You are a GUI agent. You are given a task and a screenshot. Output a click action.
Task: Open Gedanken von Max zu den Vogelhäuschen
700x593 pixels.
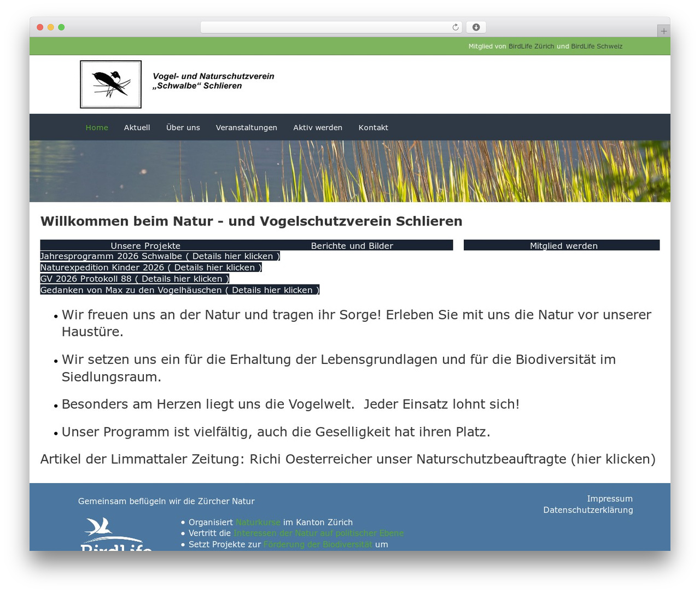[x=180, y=290]
